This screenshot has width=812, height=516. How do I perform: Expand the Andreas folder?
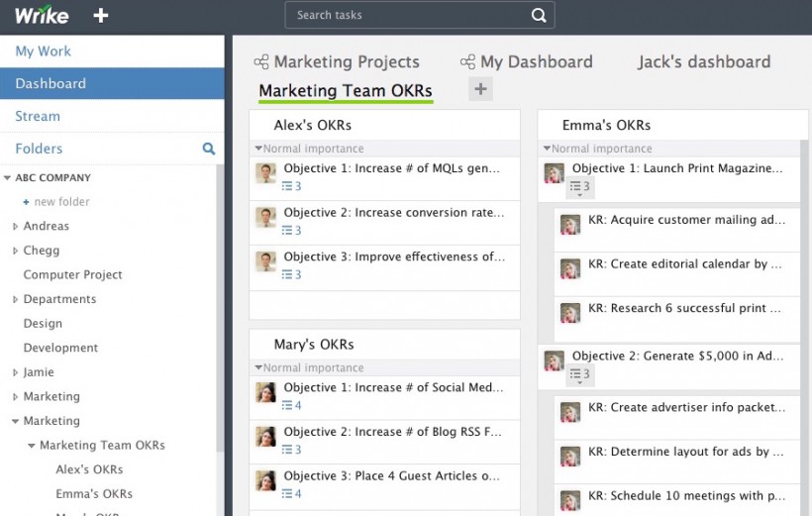coord(15,227)
